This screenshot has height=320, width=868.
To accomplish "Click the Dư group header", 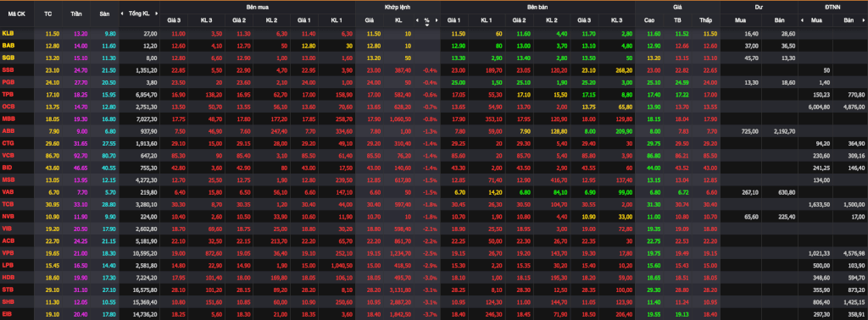I will pos(759,7).
